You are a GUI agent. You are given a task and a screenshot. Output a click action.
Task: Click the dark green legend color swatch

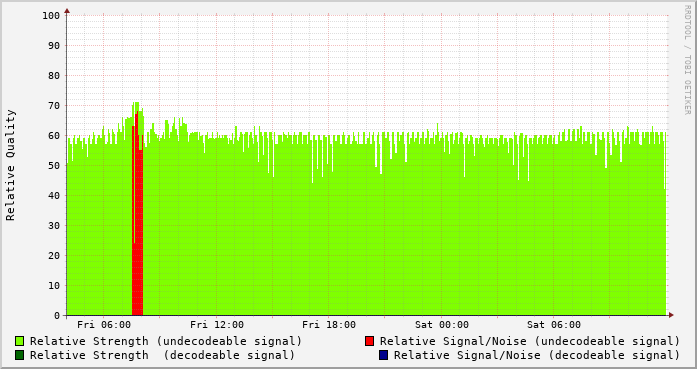20,355
